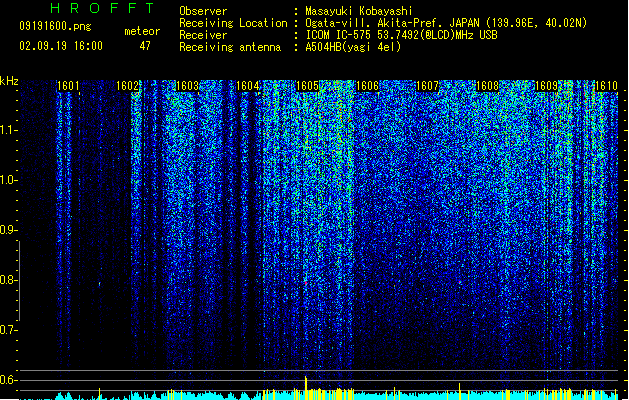Viewport: 629px width, 400px height.
Task: Click the 1606 time marker
Action: (367, 86)
